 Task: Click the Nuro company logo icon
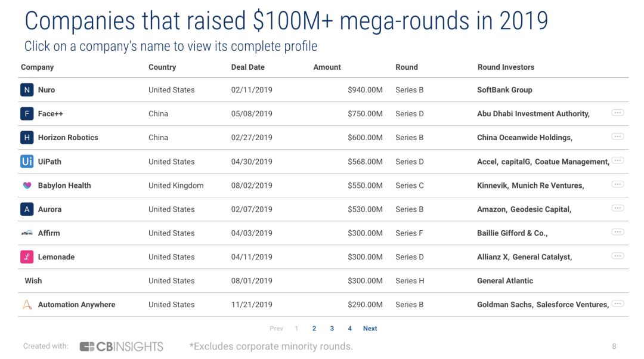click(27, 90)
